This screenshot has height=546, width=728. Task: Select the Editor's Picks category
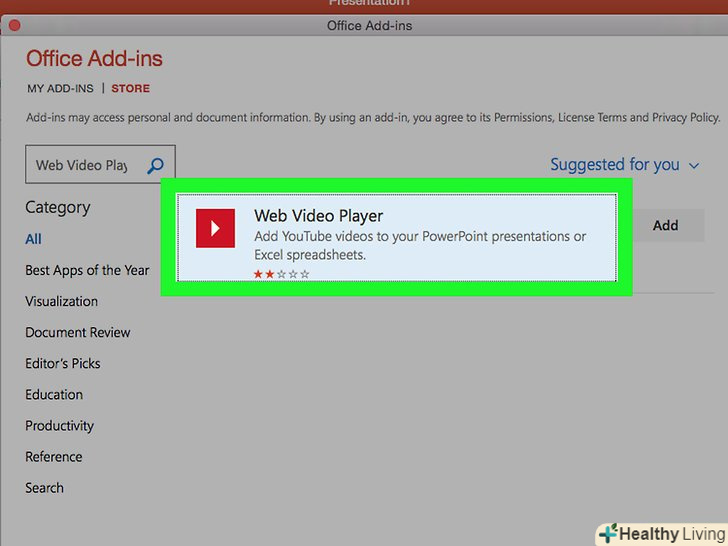coord(63,364)
